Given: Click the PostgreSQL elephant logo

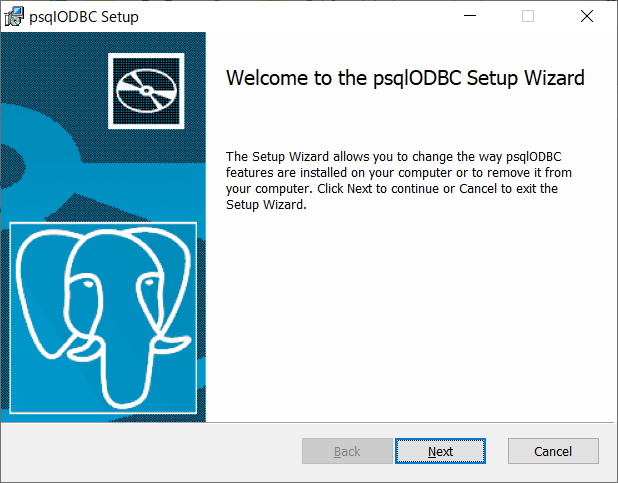Looking at the screenshot, I should 103,318.
